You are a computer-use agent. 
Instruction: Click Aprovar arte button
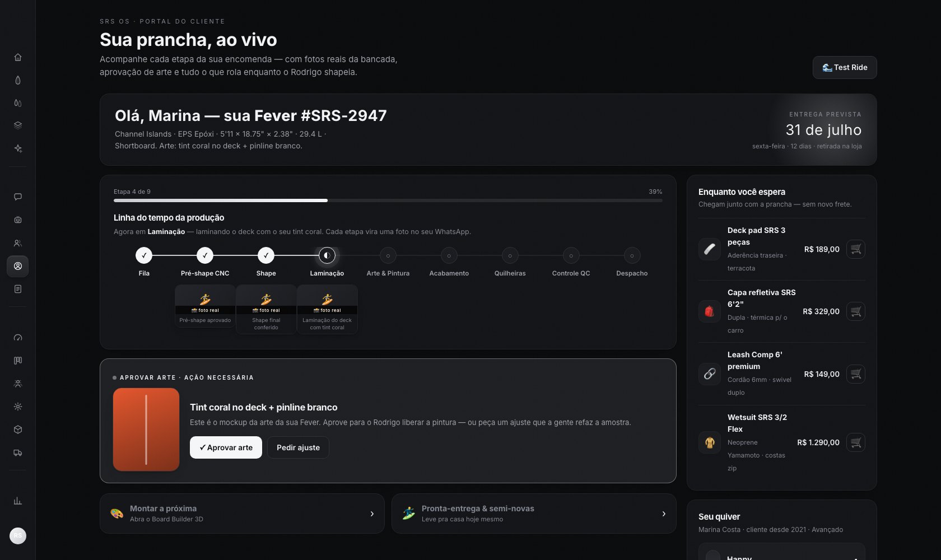[x=226, y=447]
